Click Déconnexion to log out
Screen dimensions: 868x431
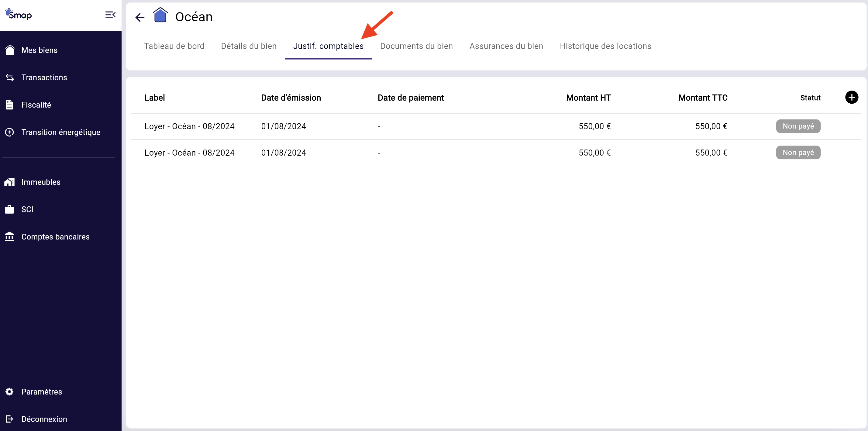click(44, 419)
